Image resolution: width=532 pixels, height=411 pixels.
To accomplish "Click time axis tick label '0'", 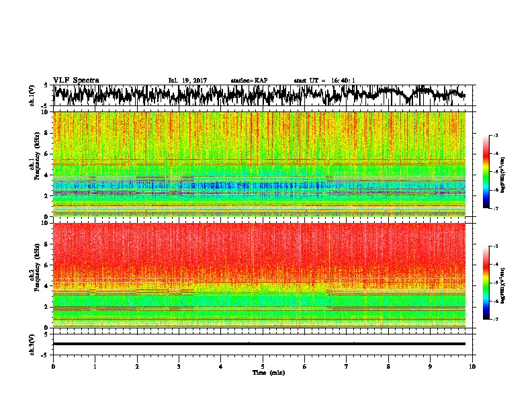I will point(53,367).
